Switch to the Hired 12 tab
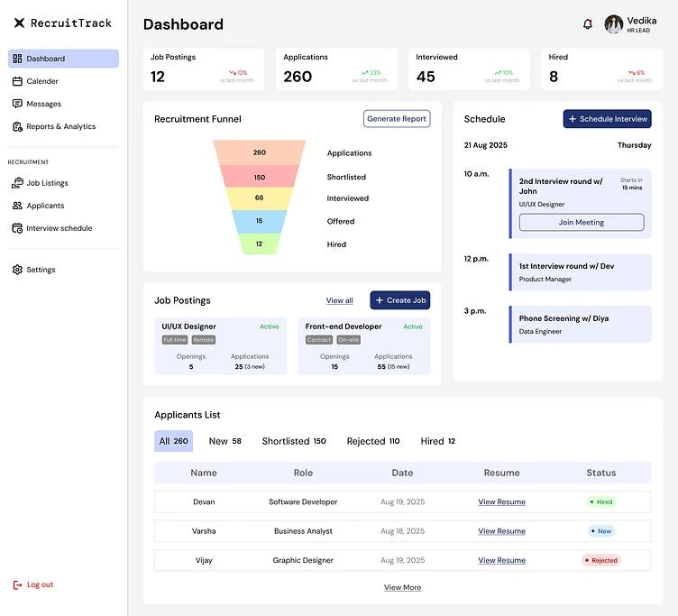This screenshot has height=616, width=678. click(437, 441)
